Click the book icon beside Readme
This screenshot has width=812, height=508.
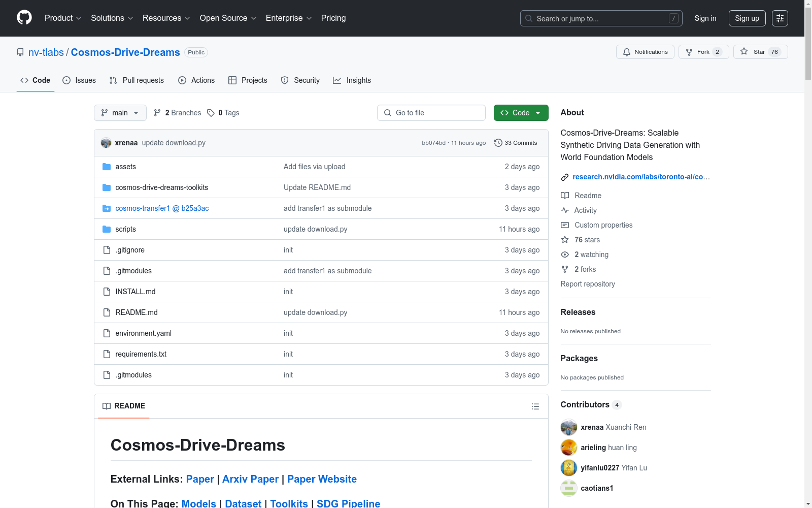pyautogui.click(x=565, y=196)
